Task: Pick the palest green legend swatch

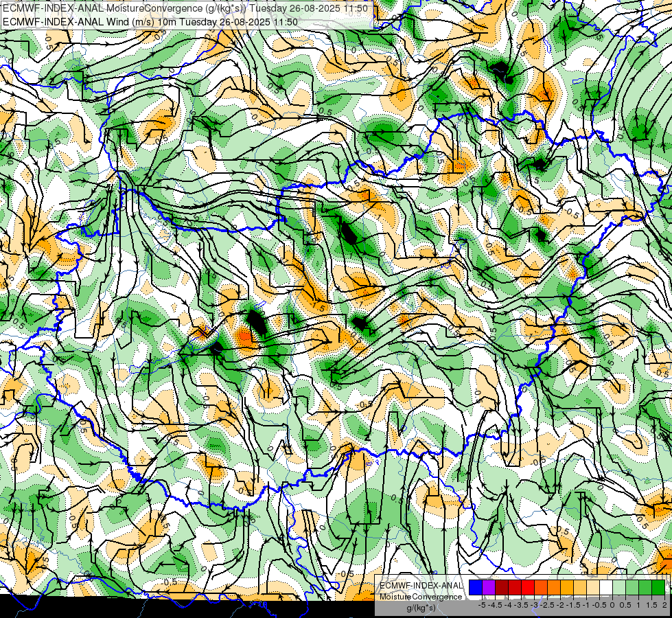Action: click(x=619, y=587)
